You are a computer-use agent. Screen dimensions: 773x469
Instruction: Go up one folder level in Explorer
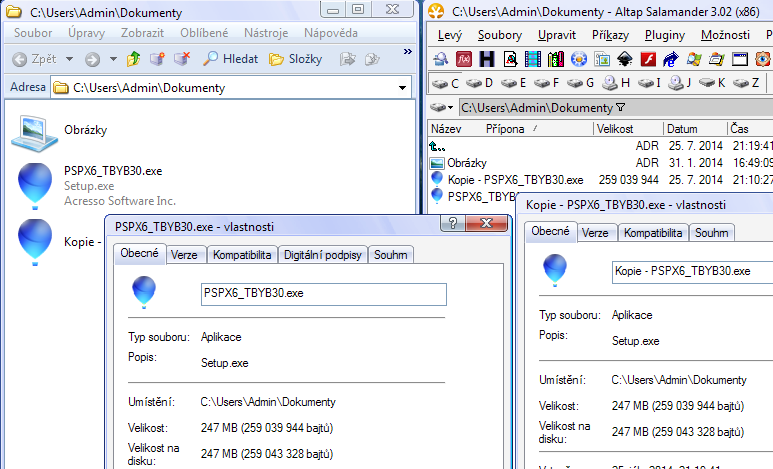134,59
